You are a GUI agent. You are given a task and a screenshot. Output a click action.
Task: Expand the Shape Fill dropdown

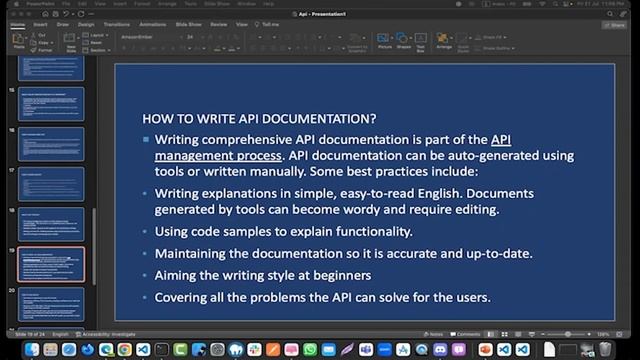click(505, 37)
